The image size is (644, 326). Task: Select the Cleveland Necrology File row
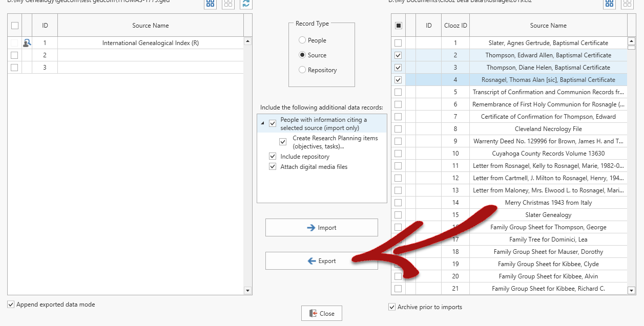tap(548, 129)
